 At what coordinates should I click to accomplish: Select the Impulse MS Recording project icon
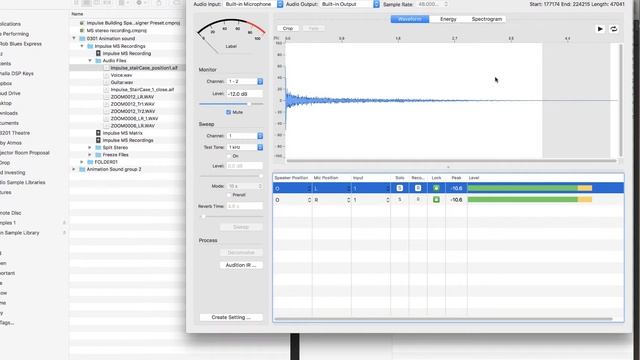click(x=98, y=53)
